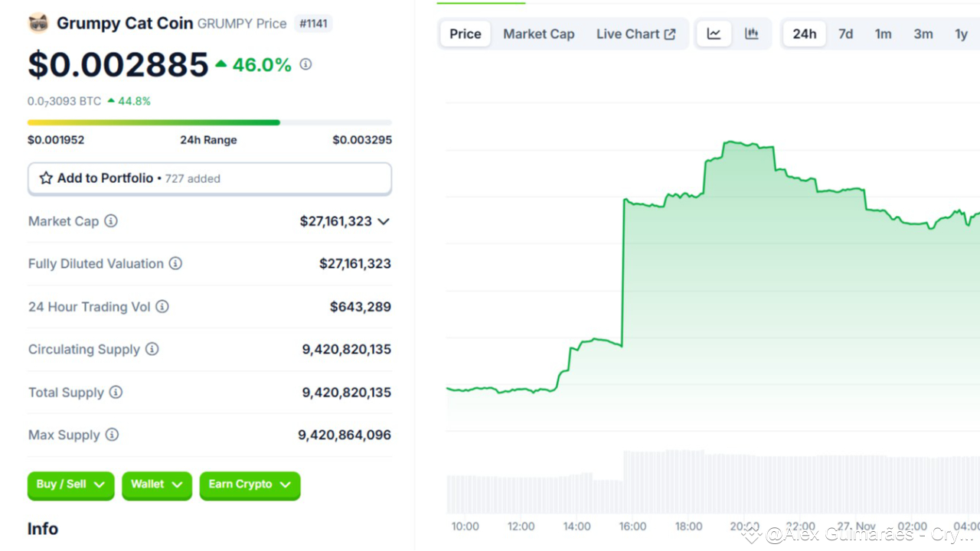This screenshot has height=551, width=980.
Task: Choose the 1m time range
Action: tap(884, 34)
